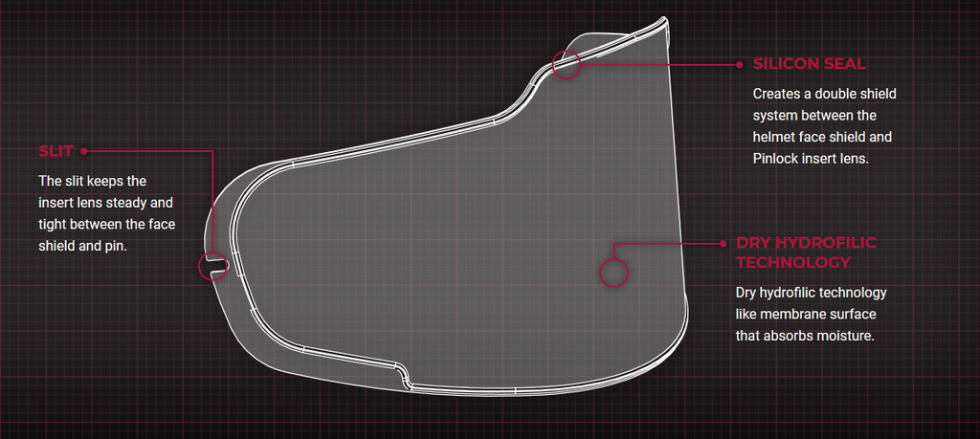The image size is (980, 439).
Task: Select the silicon seal hotspot circle marker
Action: click(567, 64)
